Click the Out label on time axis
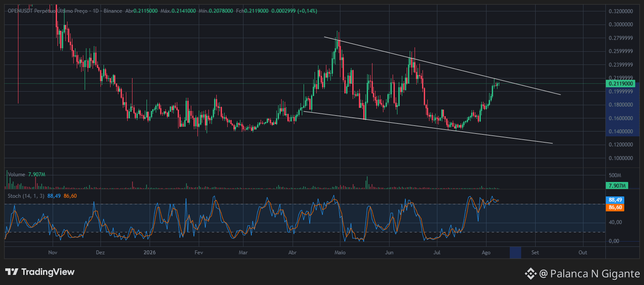The height and width of the screenshot is (285, 644). point(583,253)
